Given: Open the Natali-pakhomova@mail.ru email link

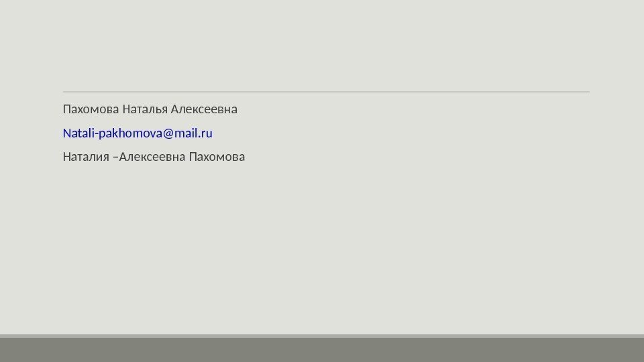Looking at the screenshot, I should click(x=138, y=133).
